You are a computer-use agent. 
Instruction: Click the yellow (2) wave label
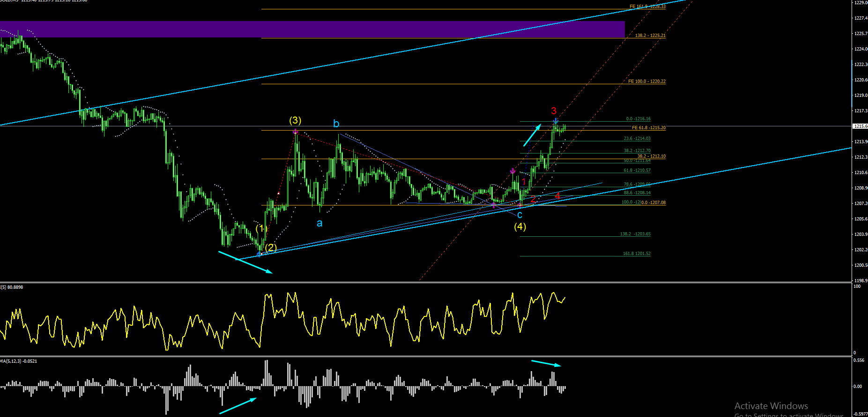click(x=271, y=247)
